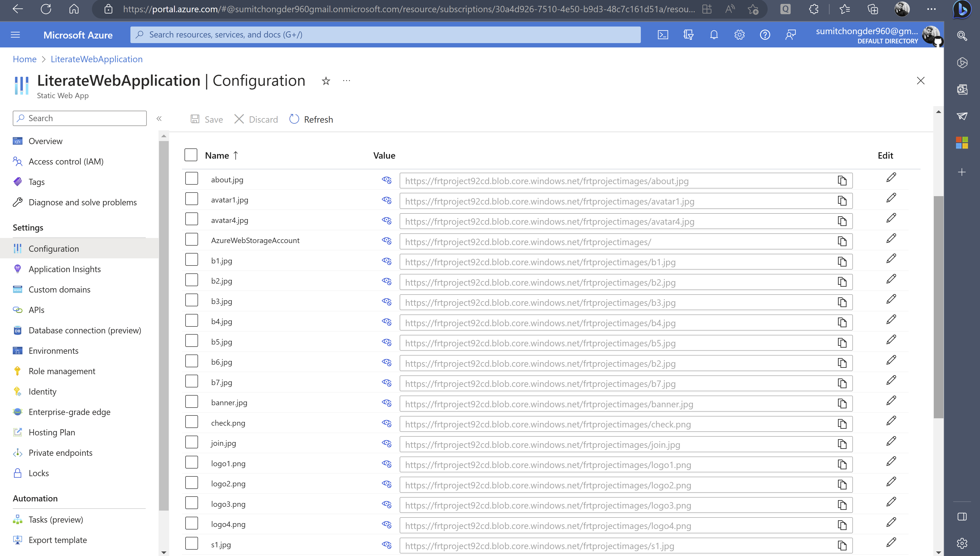Open the Custom domains section
The height and width of the screenshot is (556, 980).
point(59,289)
